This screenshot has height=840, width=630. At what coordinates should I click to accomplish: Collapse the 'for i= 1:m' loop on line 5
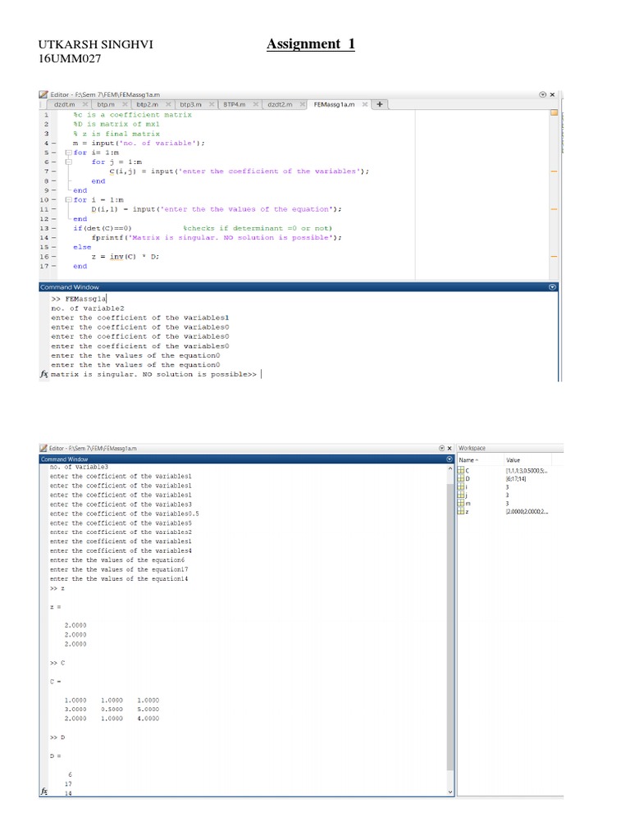point(69,153)
